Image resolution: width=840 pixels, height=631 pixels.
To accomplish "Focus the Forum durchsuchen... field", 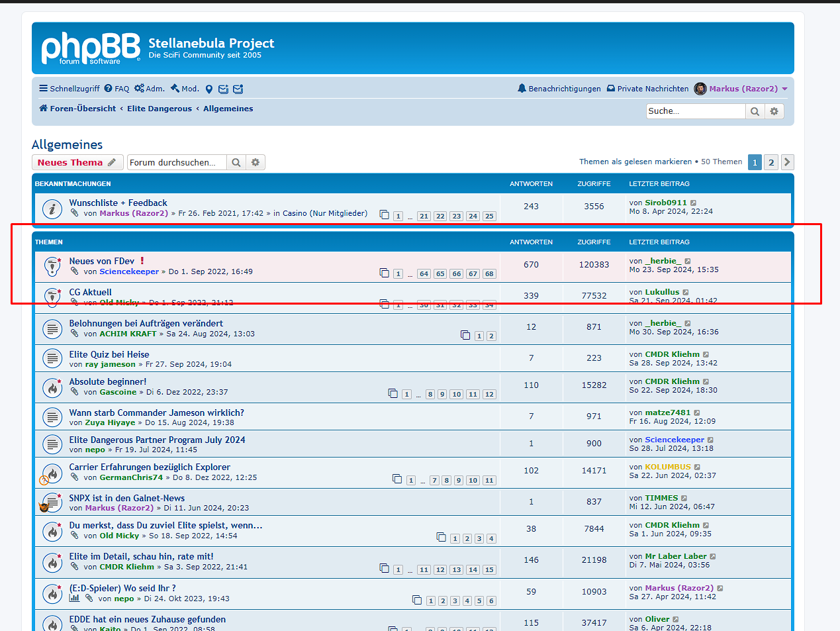I will pos(177,162).
